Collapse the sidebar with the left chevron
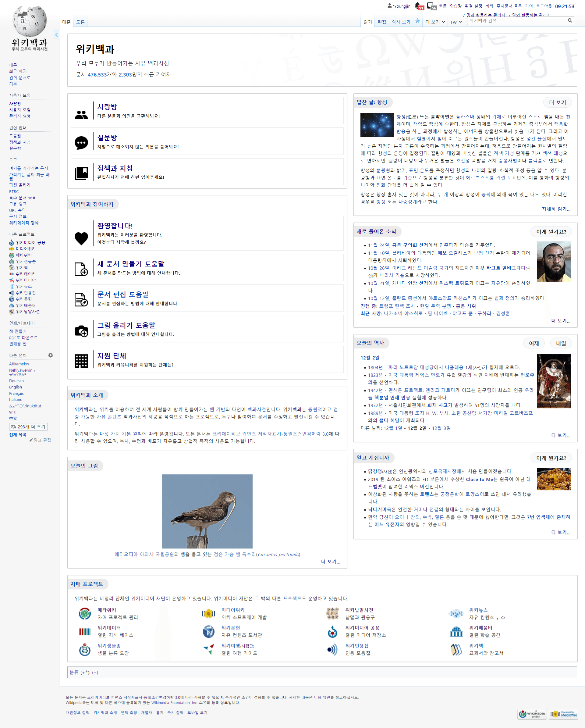This screenshot has width=585, height=728. [56, 34]
